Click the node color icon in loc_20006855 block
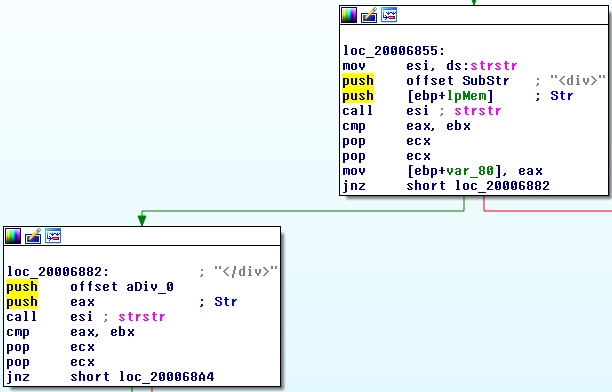Image resolution: width=612 pixels, height=392 pixels. click(x=349, y=15)
